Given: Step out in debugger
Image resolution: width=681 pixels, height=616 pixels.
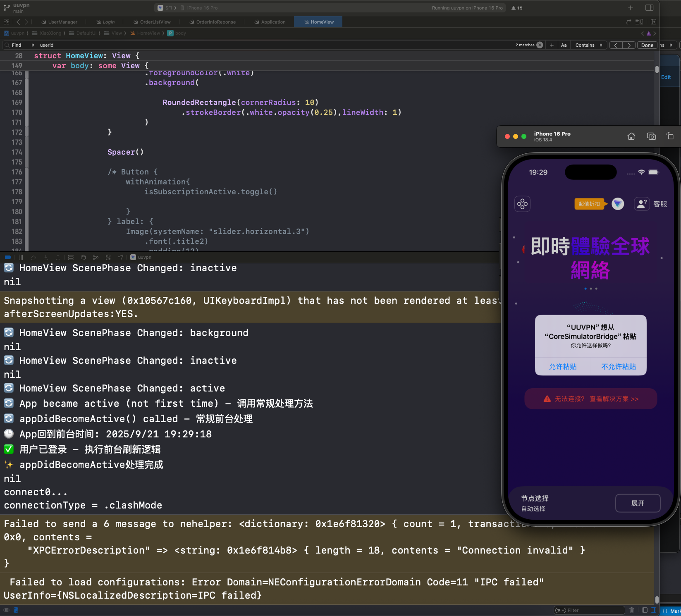Looking at the screenshot, I should [x=58, y=257].
